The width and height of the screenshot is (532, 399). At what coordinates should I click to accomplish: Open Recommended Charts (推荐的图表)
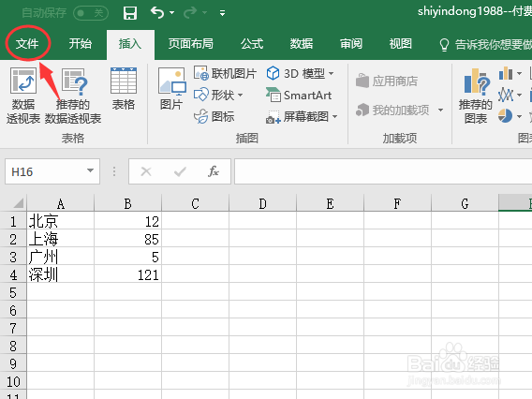click(476, 96)
